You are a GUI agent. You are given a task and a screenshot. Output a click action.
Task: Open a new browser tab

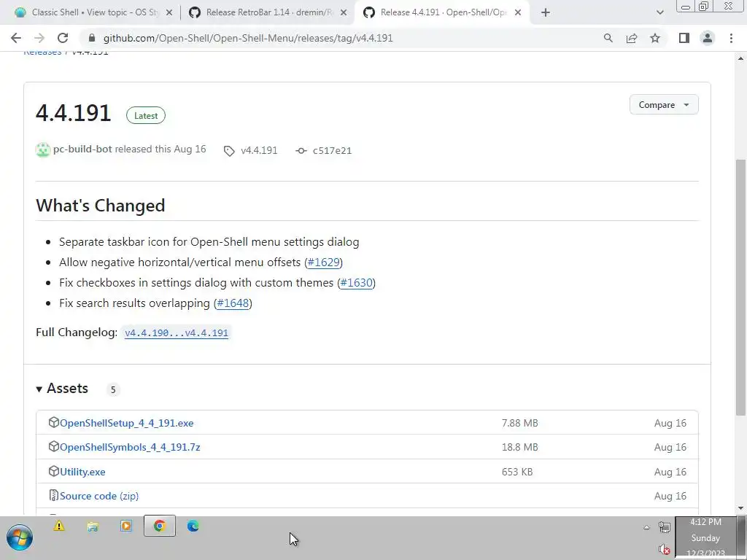click(x=546, y=12)
